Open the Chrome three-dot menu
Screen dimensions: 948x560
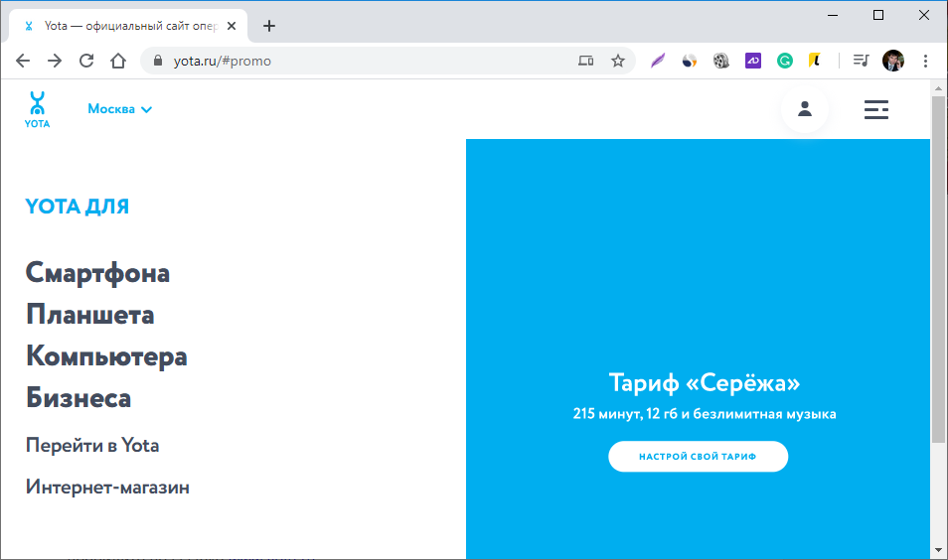[x=925, y=61]
